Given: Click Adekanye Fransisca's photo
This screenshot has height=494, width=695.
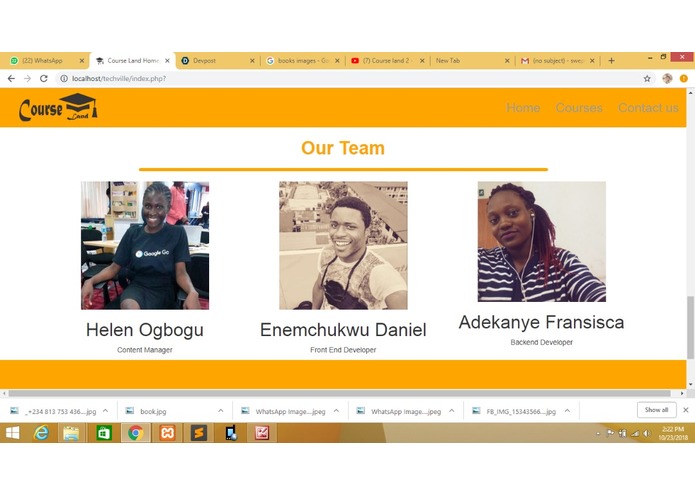Looking at the screenshot, I should pos(542,241).
